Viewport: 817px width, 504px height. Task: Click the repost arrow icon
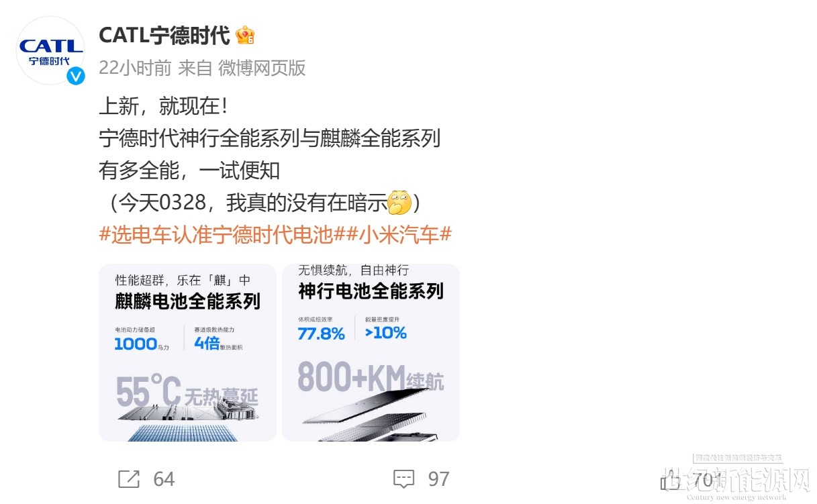(x=129, y=479)
